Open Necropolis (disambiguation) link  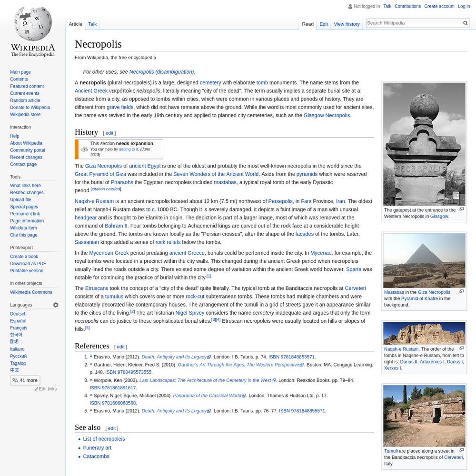(161, 72)
